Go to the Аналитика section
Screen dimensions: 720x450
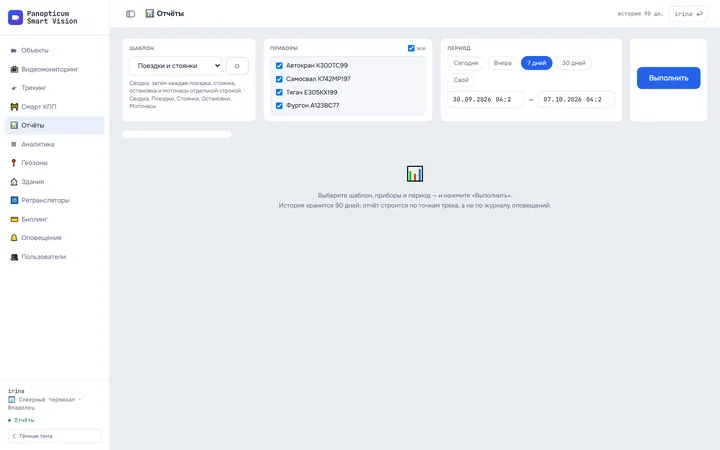click(55, 144)
